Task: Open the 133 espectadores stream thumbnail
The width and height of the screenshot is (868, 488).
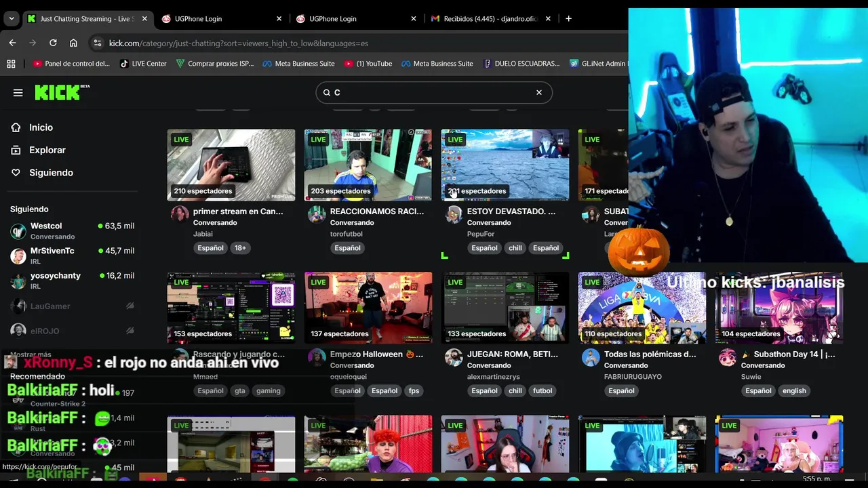Action: pos(505,308)
